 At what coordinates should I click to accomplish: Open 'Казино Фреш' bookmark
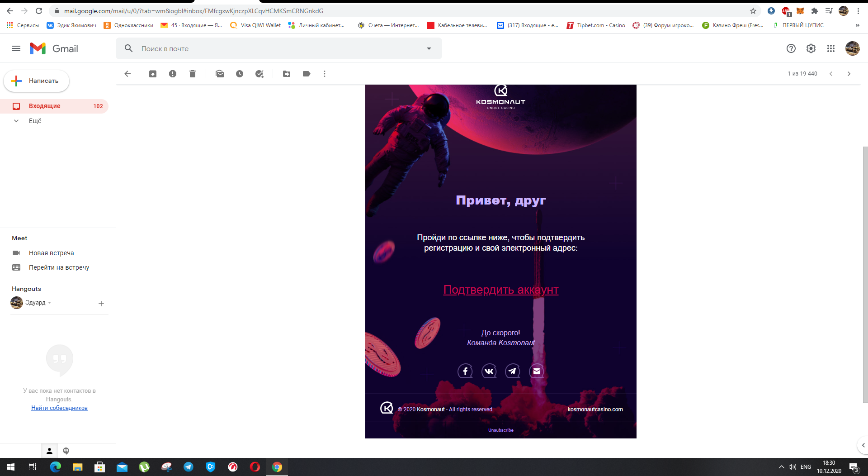733,25
